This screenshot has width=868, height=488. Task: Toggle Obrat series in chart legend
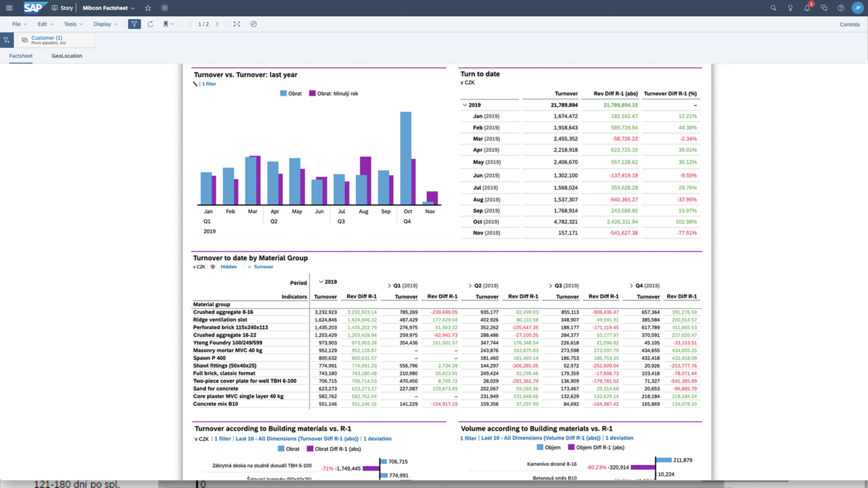tap(291, 94)
